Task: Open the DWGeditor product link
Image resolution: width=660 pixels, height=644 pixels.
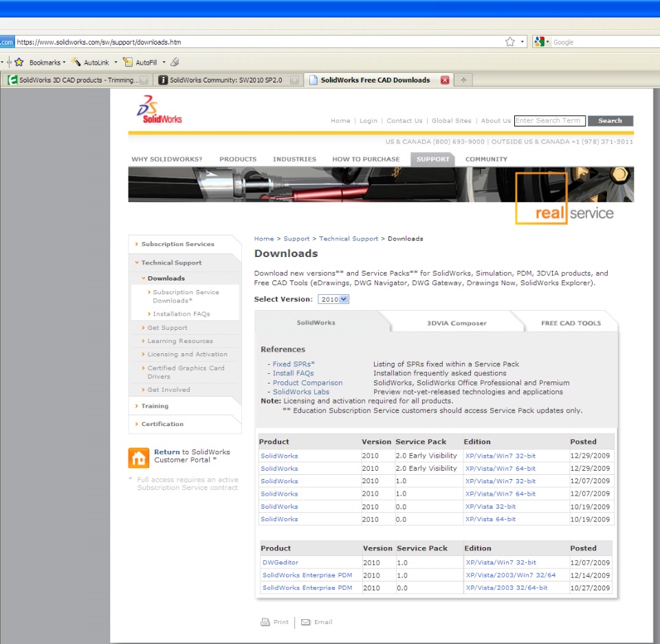Action: point(280,562)
